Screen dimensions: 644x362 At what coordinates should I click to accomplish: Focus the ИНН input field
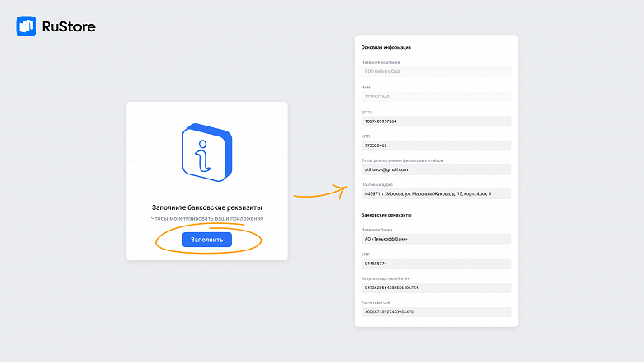click(436, 97)
